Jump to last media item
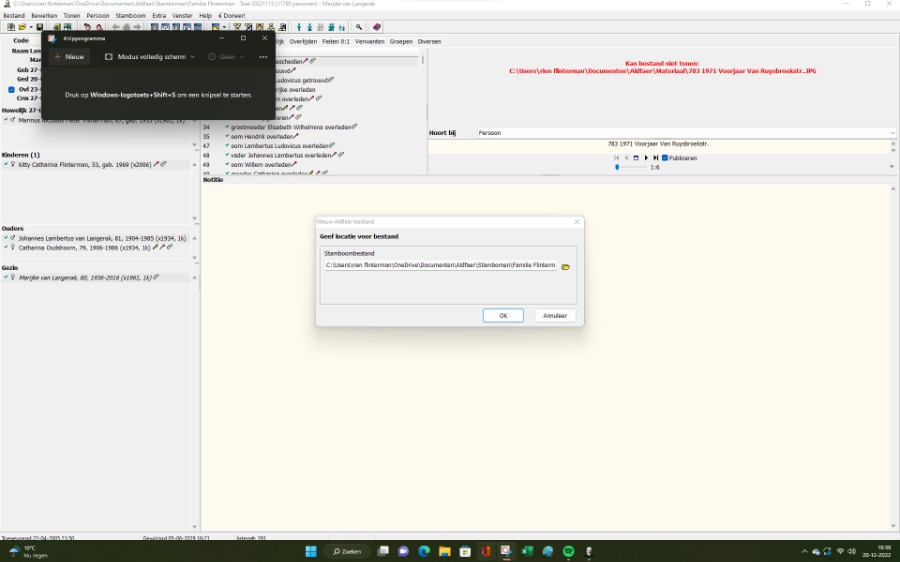This screenshot has height=562, width=900. click(x=656, y=158)
